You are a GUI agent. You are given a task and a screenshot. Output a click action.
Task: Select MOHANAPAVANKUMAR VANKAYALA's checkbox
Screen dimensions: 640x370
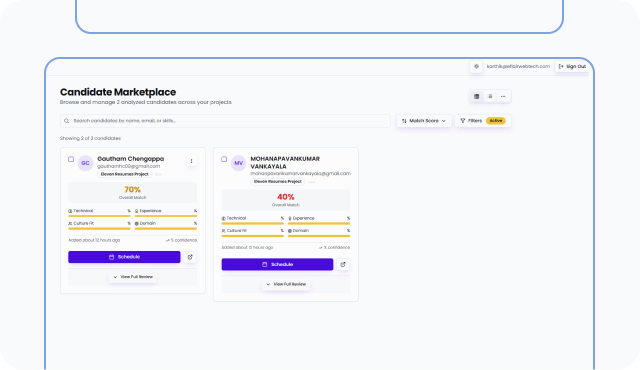(x=224, y=159)
